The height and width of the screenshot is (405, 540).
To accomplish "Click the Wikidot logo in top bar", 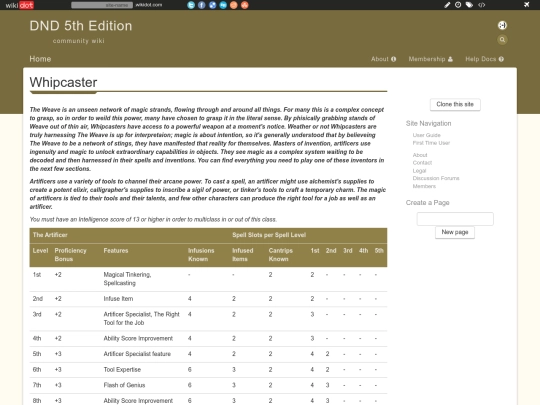I will (20, 5).
